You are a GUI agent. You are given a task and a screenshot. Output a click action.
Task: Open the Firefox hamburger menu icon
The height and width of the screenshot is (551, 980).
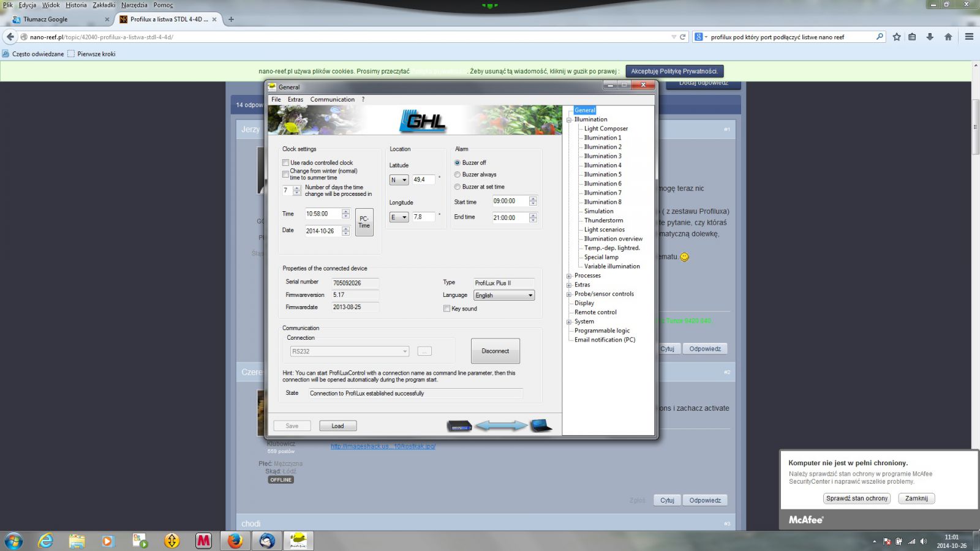969,37
